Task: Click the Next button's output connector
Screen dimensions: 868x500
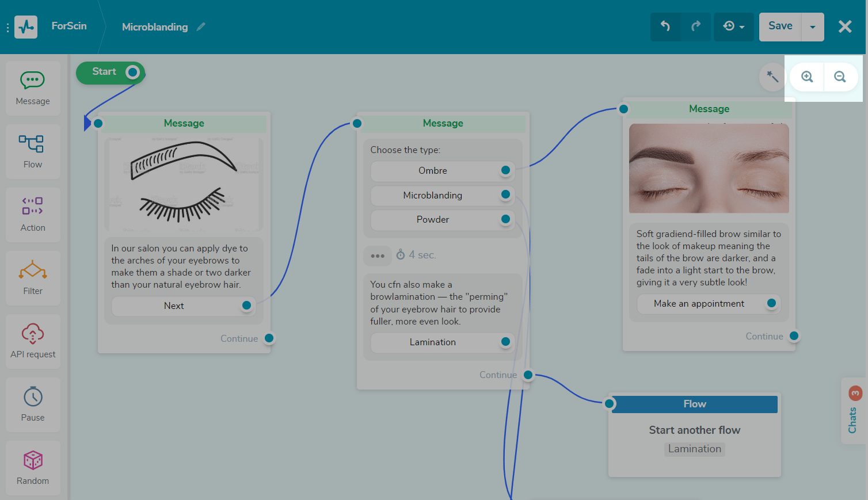Action: click(x=246, y=306)
